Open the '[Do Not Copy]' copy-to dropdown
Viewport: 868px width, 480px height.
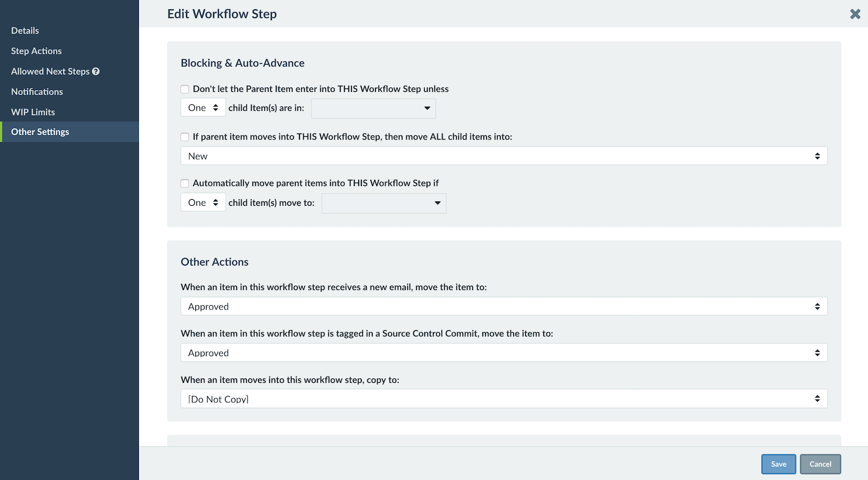coord(503,398)
